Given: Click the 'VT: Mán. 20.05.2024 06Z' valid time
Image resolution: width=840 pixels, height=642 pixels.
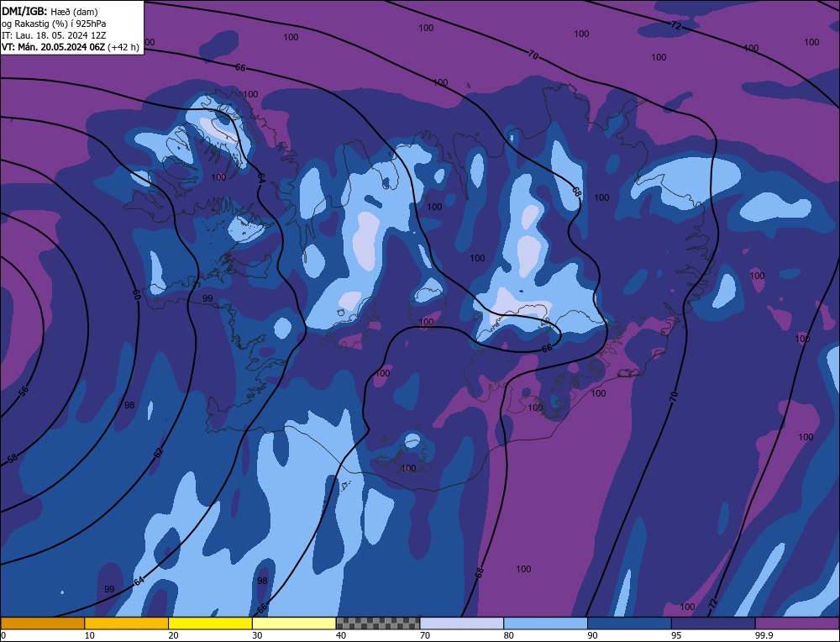Looking at the screenshot, I should [x=54, y=47].
